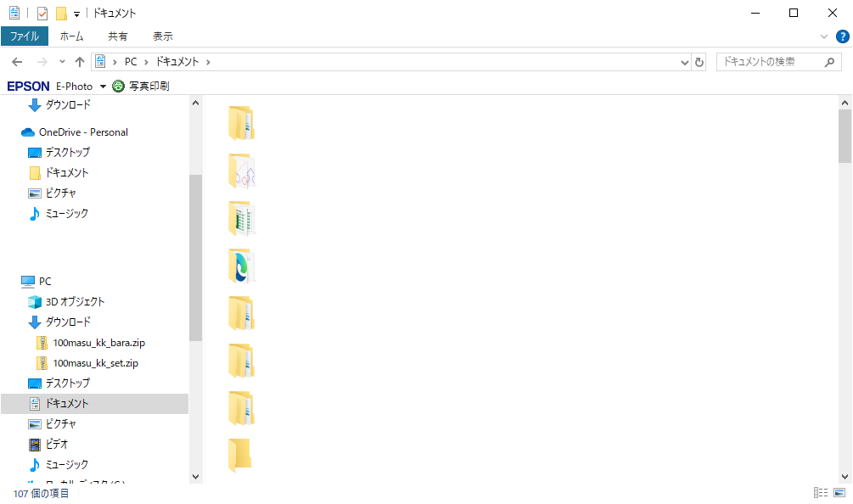Click the search magnifier icon
The width and height of the screenshot is (853, 504).
click(829, 62)
